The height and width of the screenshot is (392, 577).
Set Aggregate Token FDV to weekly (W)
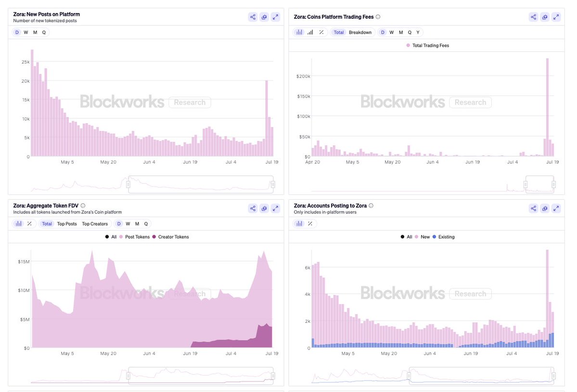coord(128,224)
